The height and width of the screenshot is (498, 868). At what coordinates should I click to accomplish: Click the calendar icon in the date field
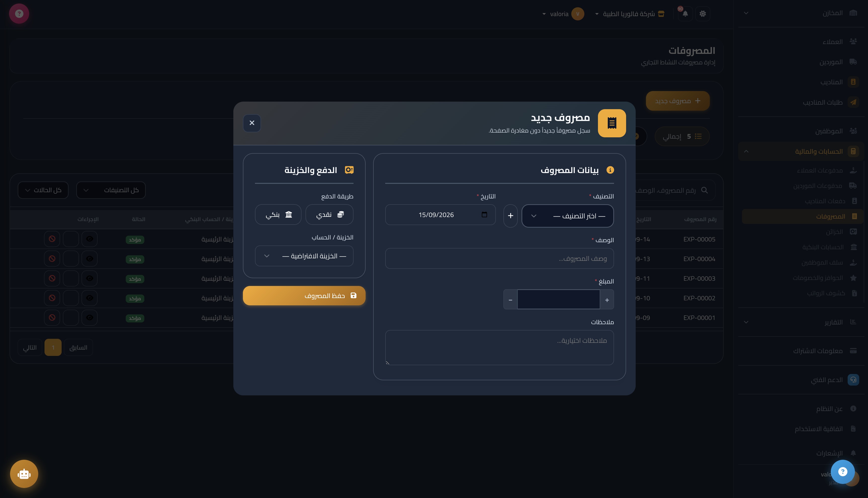[484, 215]
